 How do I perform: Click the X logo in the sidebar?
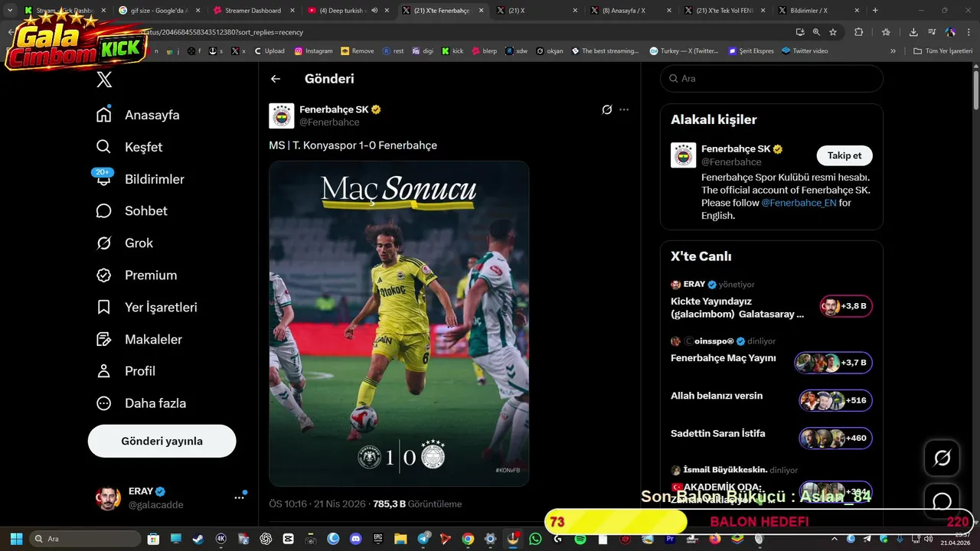[104, 80]
